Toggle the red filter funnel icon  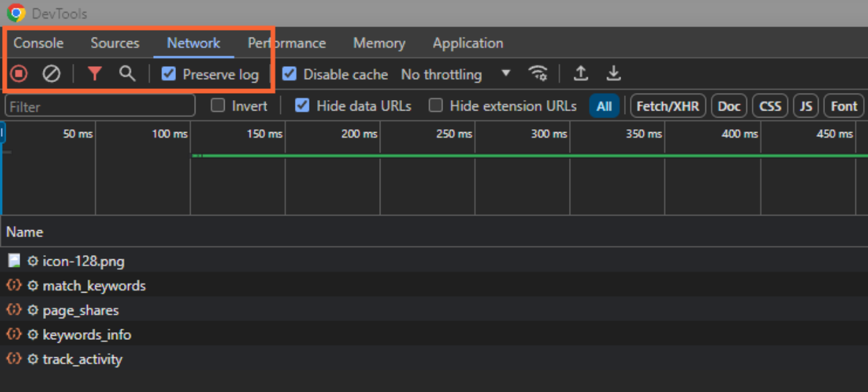[95, 74]
